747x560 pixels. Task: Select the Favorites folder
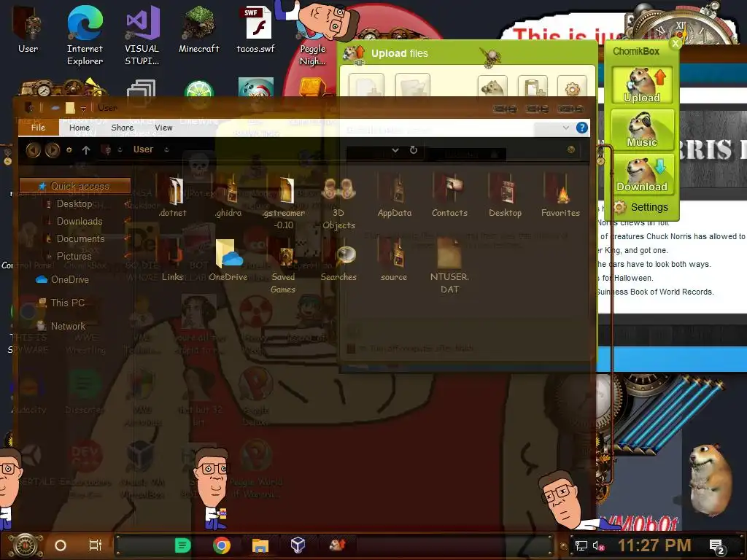[560, 197]
